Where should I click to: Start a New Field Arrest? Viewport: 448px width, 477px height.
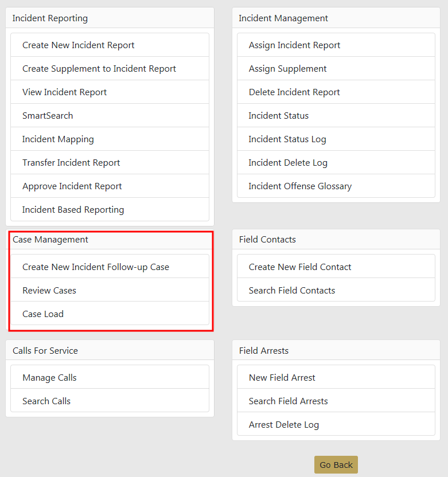coord(282,378)
